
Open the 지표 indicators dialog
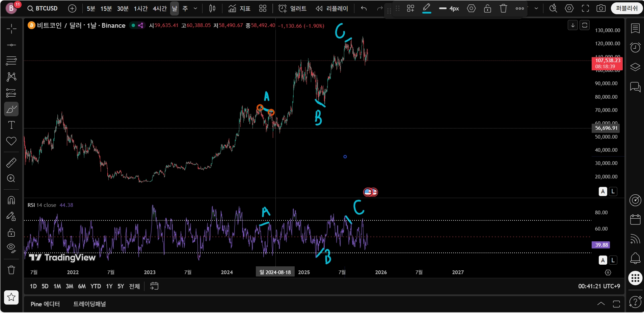tap(239, 8)
